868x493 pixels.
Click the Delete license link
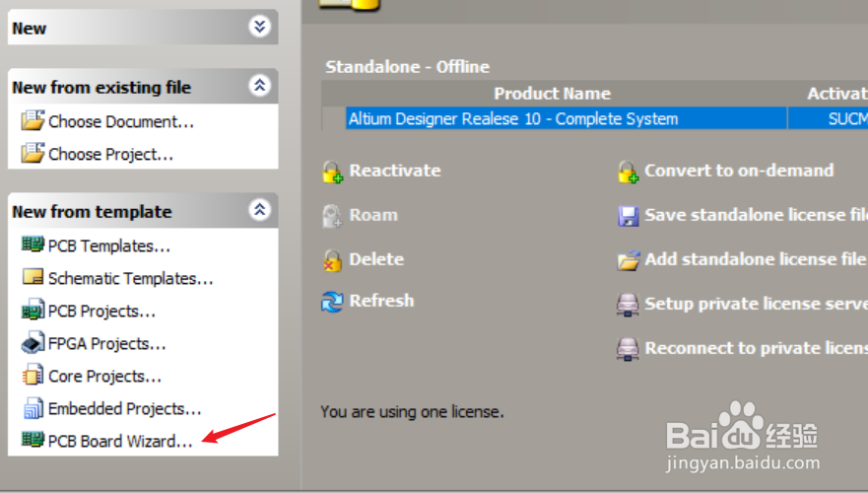(376, 258)
